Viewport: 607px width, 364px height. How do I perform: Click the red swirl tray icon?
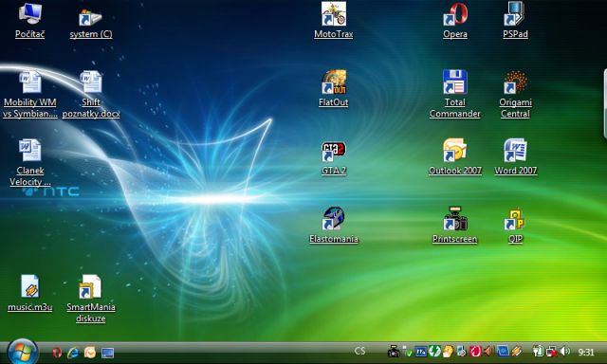pyautogui.click(x=475, y=352)
